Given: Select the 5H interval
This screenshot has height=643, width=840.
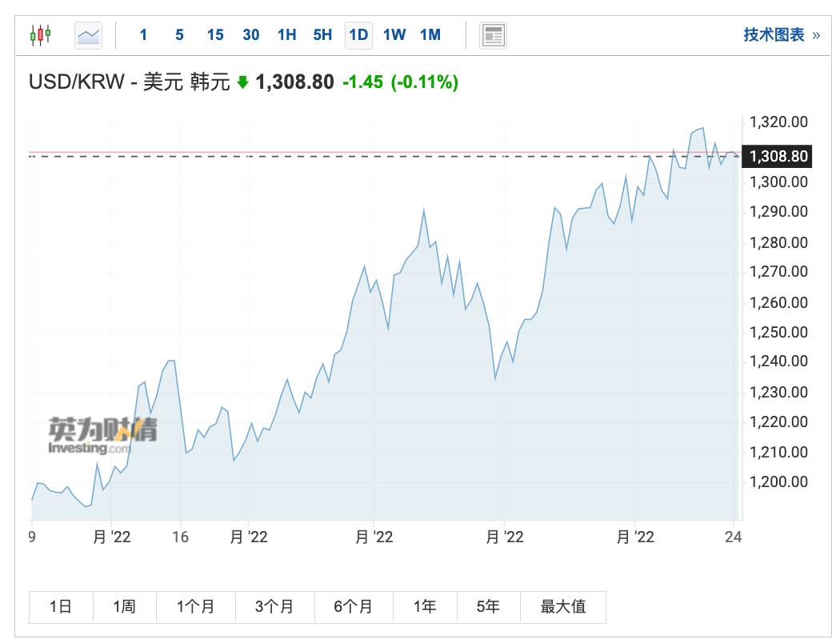Looking at the screenshot, I should pos(322,35).
